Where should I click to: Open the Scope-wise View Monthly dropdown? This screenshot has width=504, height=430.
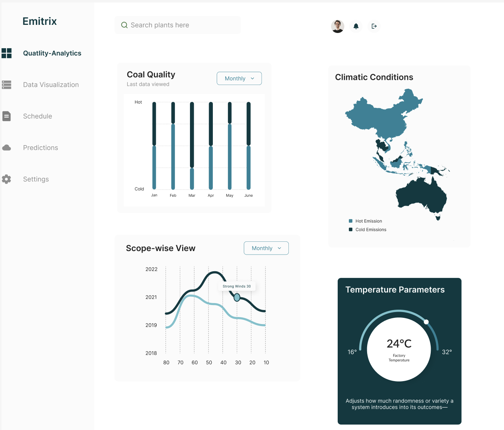point(266,248)
